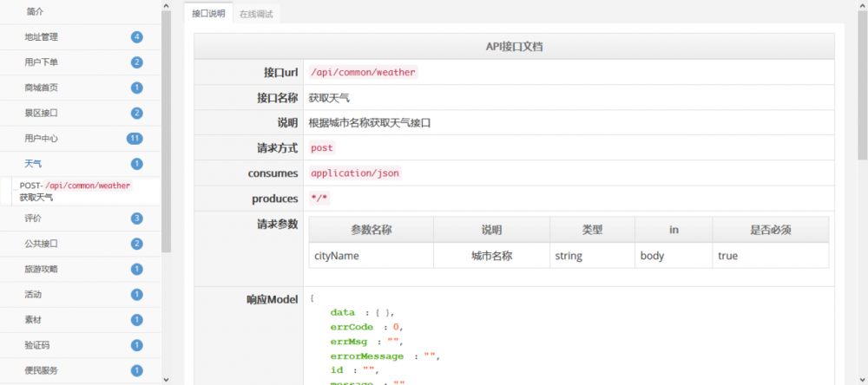Open the 接口说明 tab

tap(208, 14)
